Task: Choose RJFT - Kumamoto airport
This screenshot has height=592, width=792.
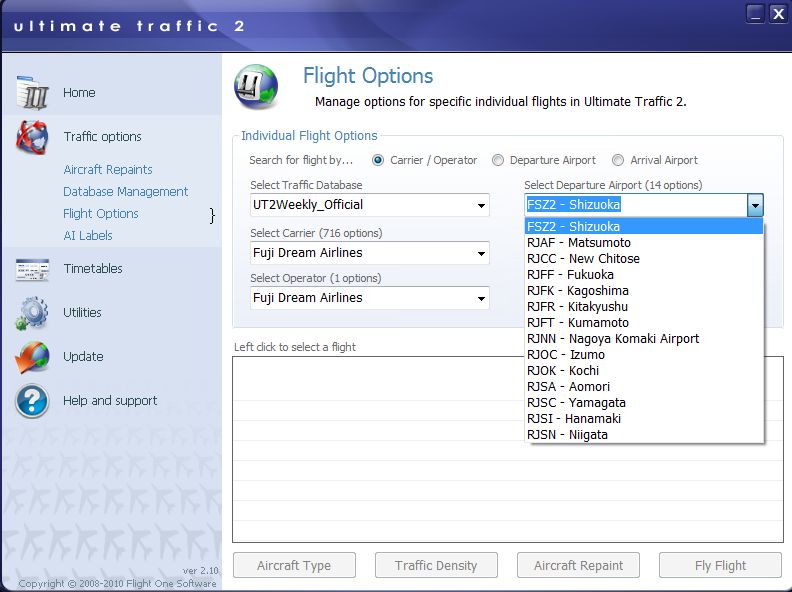Action: click(644, 323)
